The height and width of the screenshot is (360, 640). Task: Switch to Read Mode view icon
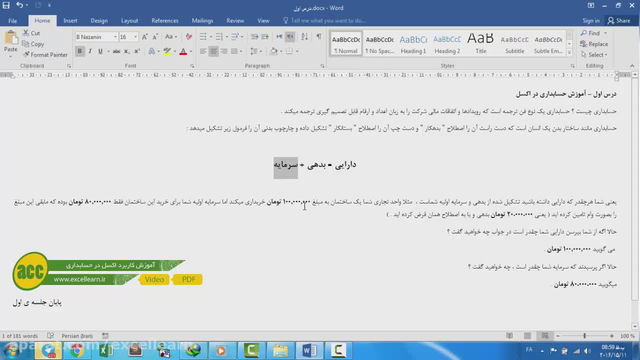(x=509, y=336)
